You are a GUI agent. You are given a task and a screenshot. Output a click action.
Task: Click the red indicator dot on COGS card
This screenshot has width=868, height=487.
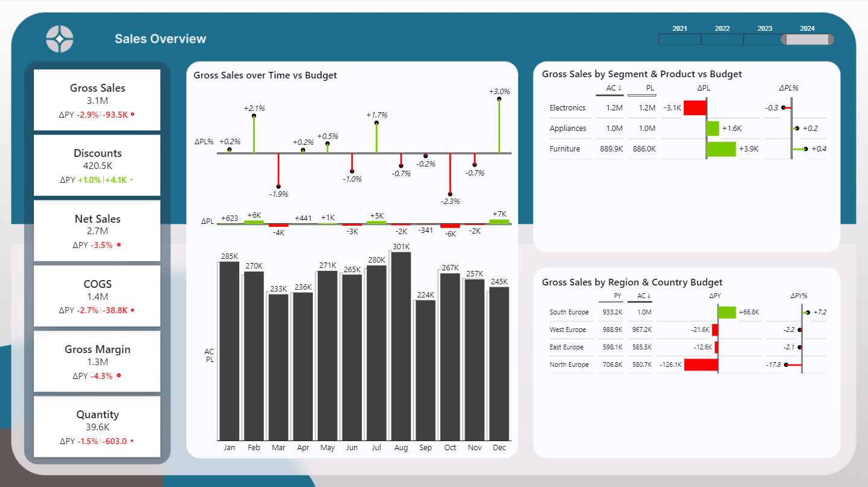[132, 310]
